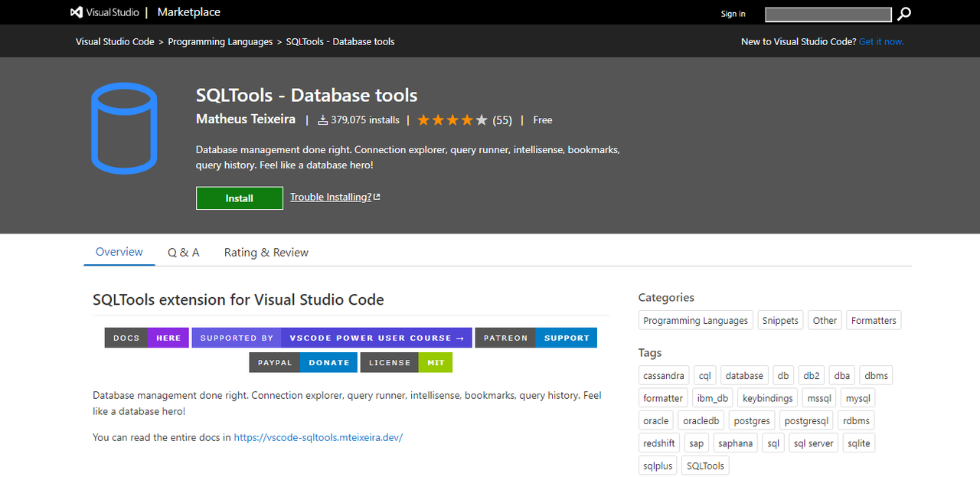Open the Marketplace home link
Screen dimensions: 980x477
pyautogui.click(x=188, y=12)
